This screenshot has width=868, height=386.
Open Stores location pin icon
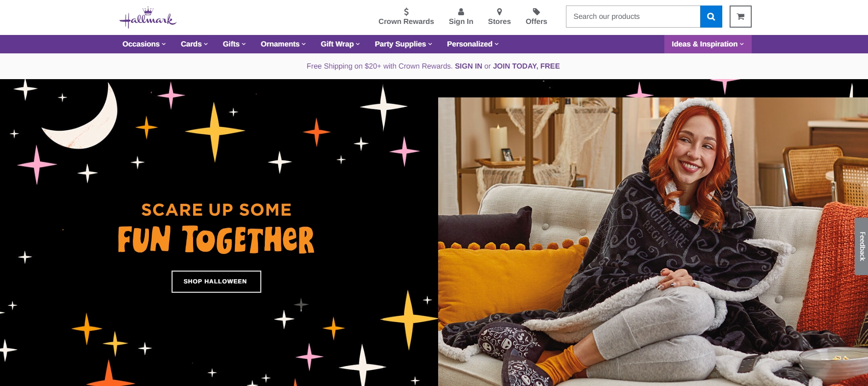pyautogui.click(x=499, y=12)
